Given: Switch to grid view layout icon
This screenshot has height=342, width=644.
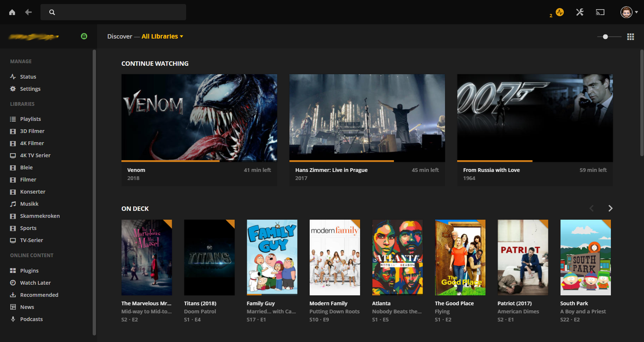Looking at the screenshot, I should tap(630, 37).
